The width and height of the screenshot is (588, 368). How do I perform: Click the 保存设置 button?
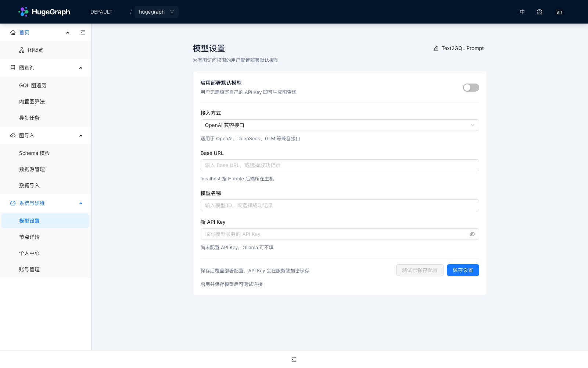[x=463, y=270]
